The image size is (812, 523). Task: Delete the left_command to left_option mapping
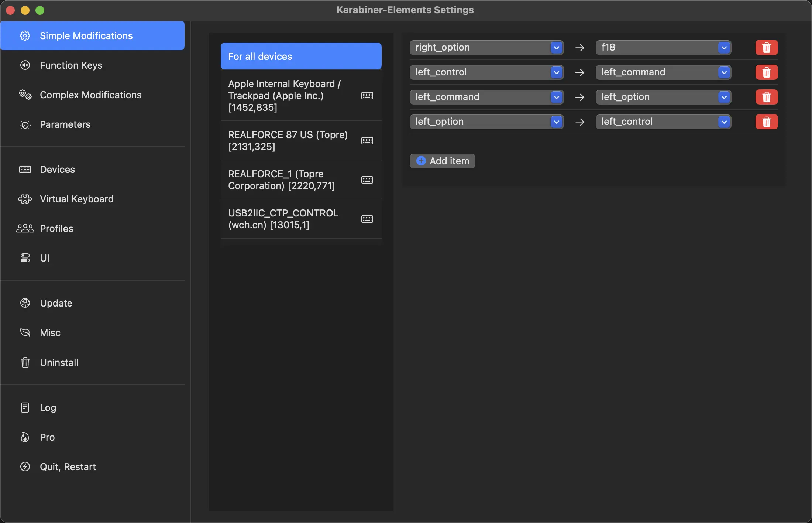(767, 97)
